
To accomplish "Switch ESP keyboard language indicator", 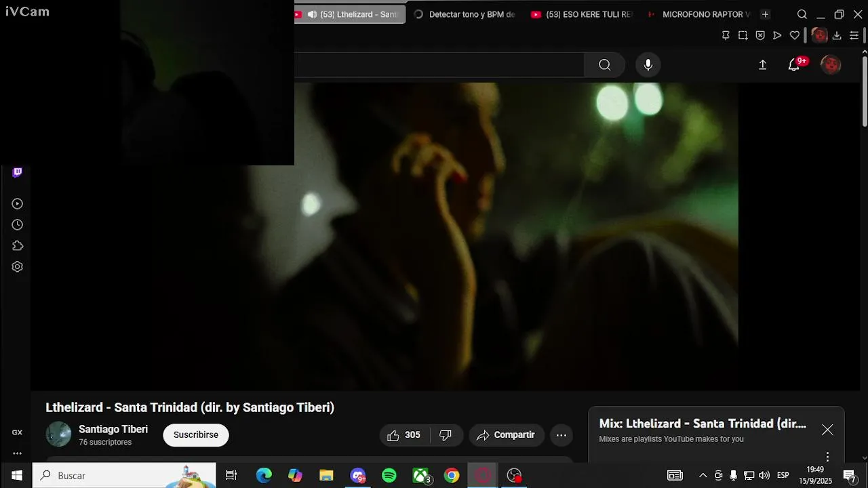I will click(783, 475).
